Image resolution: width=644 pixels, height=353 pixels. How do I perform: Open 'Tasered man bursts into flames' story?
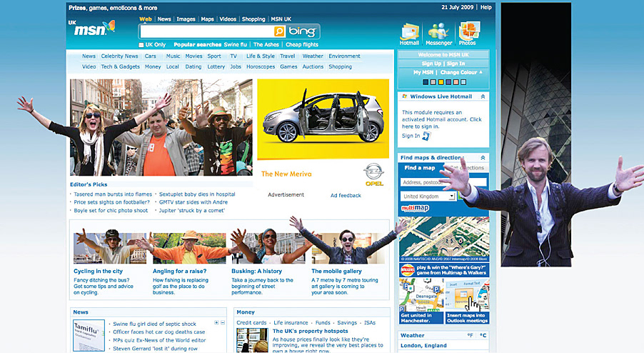[x=113, y=194]
